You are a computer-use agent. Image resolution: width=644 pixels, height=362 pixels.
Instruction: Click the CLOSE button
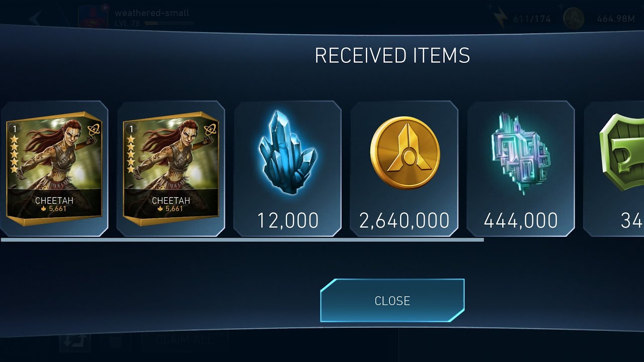(392, 301)
